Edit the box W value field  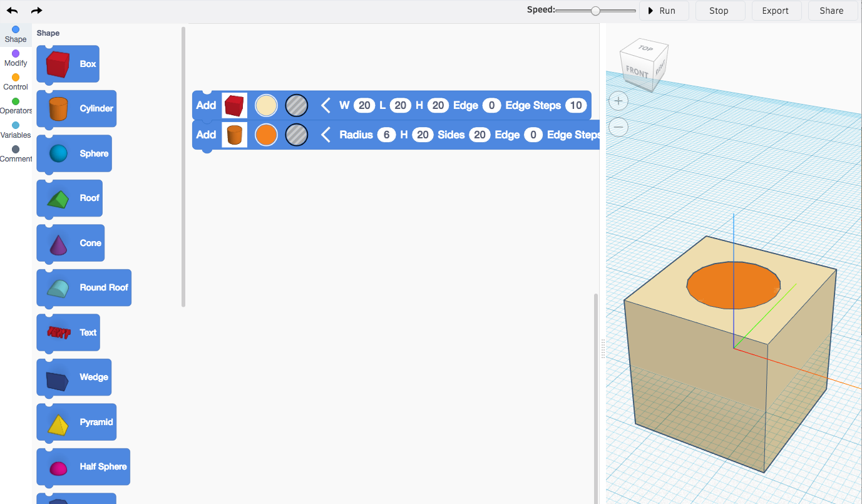click(364, 105)
